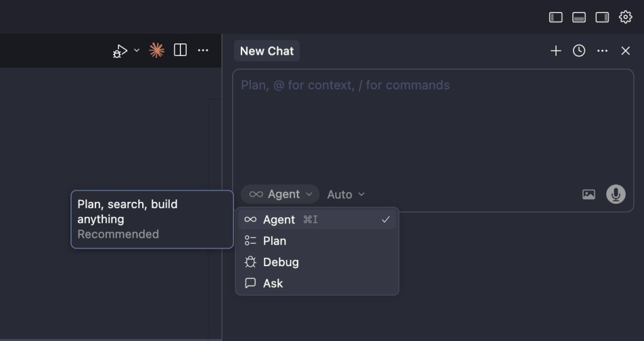
Task: Click the chat prompt input field
Action: click(433, 126)
